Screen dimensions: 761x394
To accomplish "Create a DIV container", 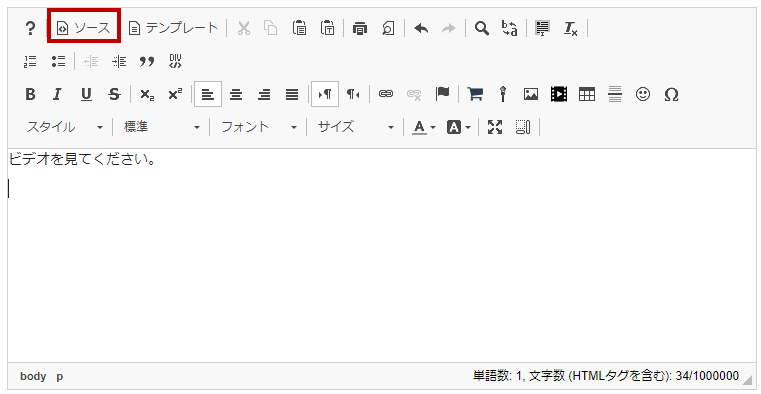I will (x=175, y=61).
